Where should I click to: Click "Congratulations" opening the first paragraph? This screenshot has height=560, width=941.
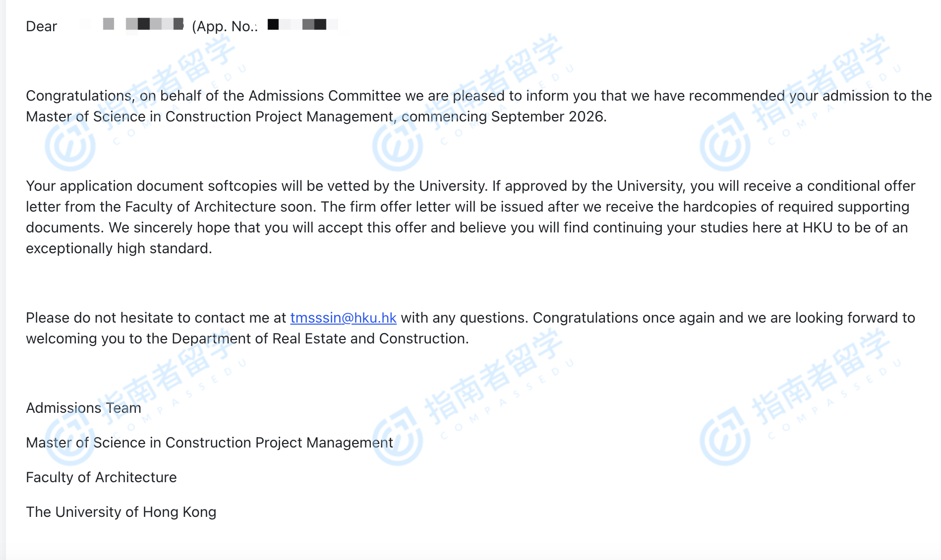[78, 96]
